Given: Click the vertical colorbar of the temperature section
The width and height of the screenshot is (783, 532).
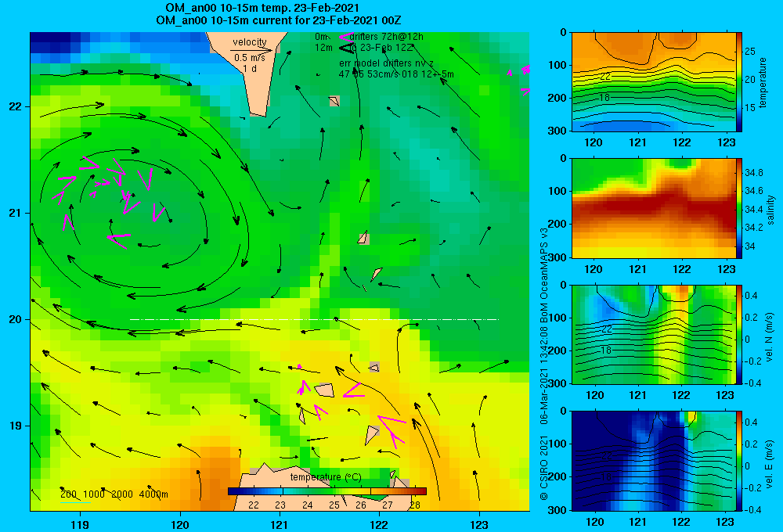Looking at the screenshot, I should coord(739,82).
